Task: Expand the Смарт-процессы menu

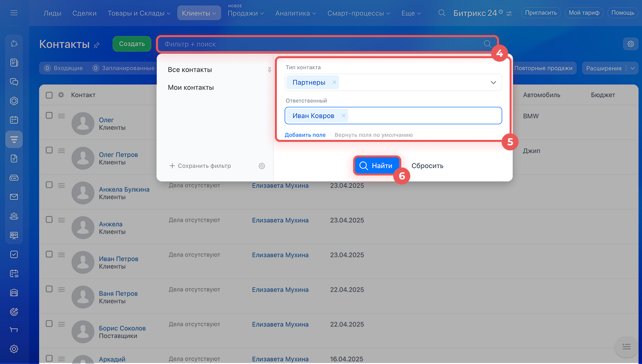Action: (359, 13)
